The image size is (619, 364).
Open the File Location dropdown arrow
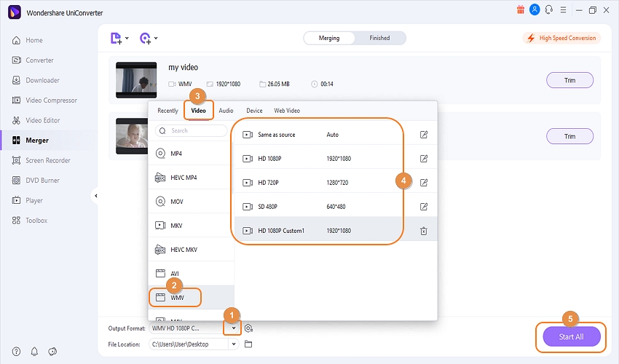[234, 344]
